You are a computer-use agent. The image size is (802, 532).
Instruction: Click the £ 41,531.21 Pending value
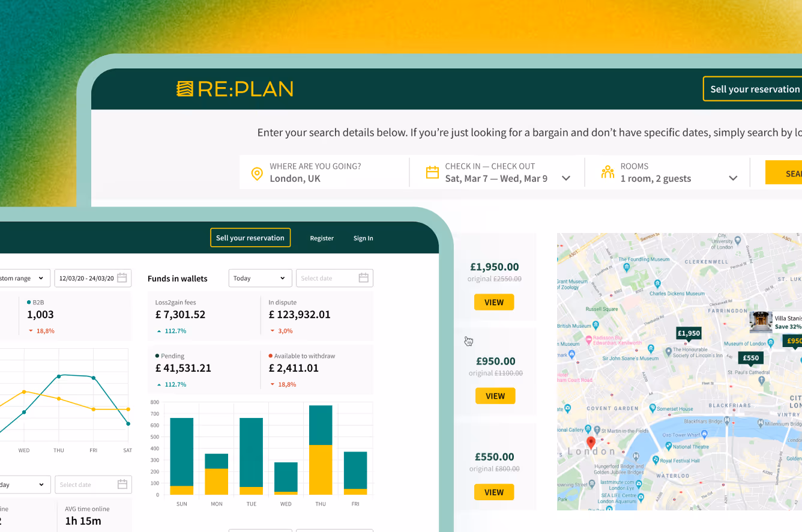pos(183,368)
